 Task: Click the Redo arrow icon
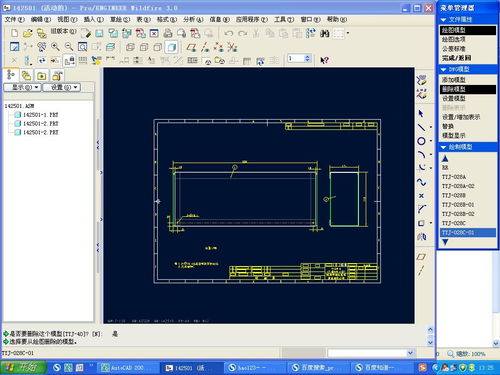(x=243, y=33)
